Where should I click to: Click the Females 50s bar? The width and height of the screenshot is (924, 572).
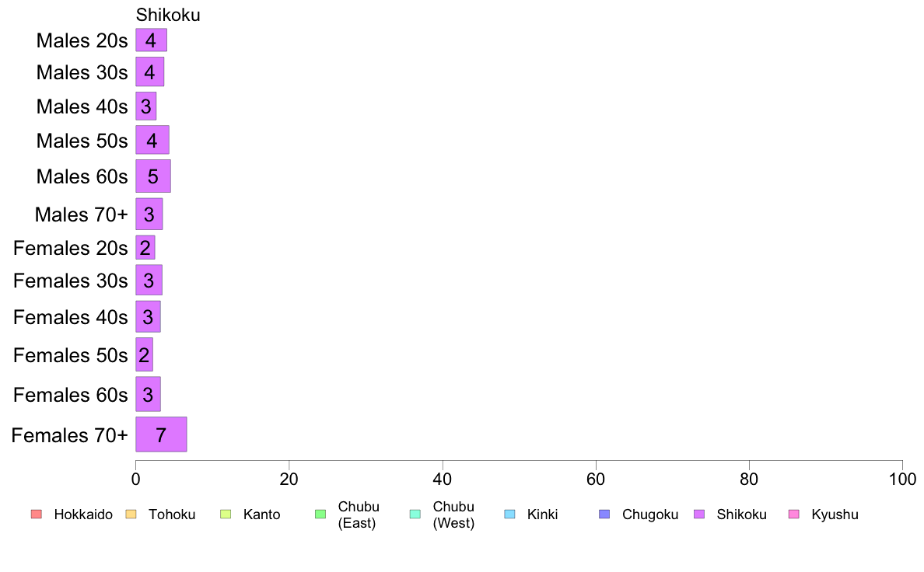coord(145,354)
